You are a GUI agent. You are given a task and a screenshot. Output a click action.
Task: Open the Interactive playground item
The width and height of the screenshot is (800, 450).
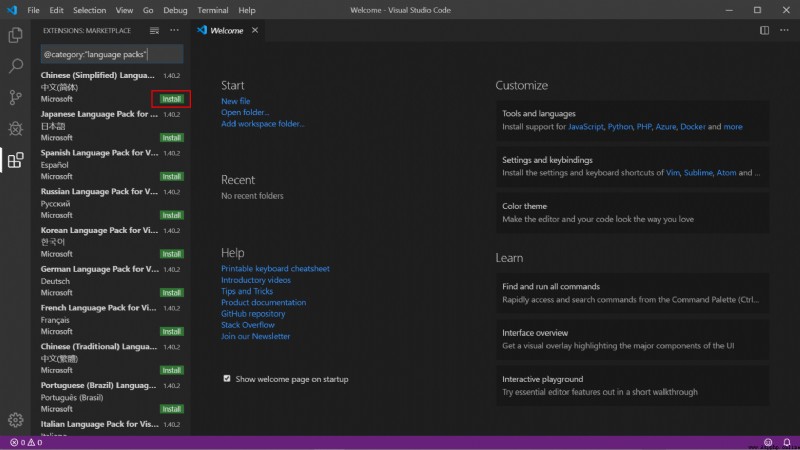(633, 386)
